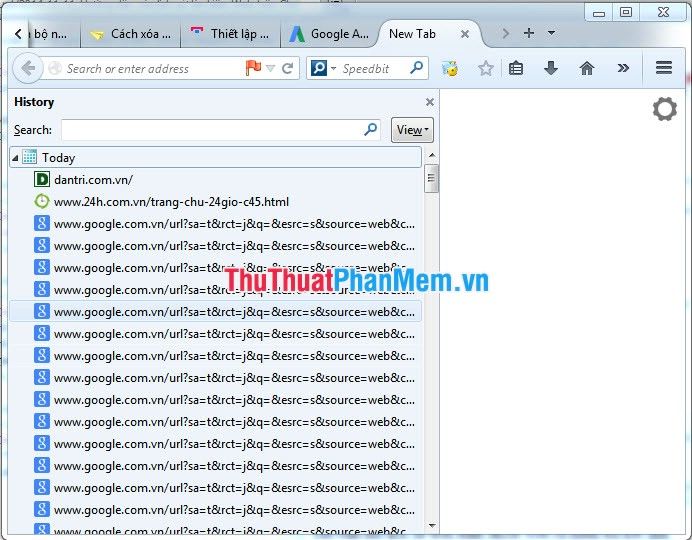This screenshot has height=540, width=692.
Task: Open the View dropdown in History
Action: [412, 130]
